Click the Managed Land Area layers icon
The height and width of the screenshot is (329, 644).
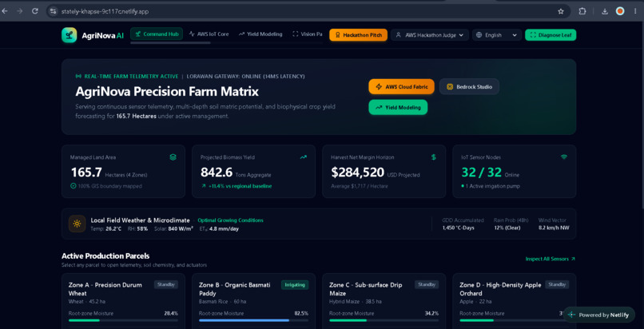[x=173, y=157]
